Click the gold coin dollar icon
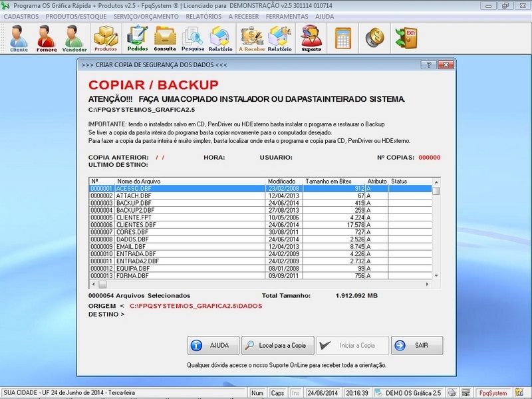 [x=375, y=37]
